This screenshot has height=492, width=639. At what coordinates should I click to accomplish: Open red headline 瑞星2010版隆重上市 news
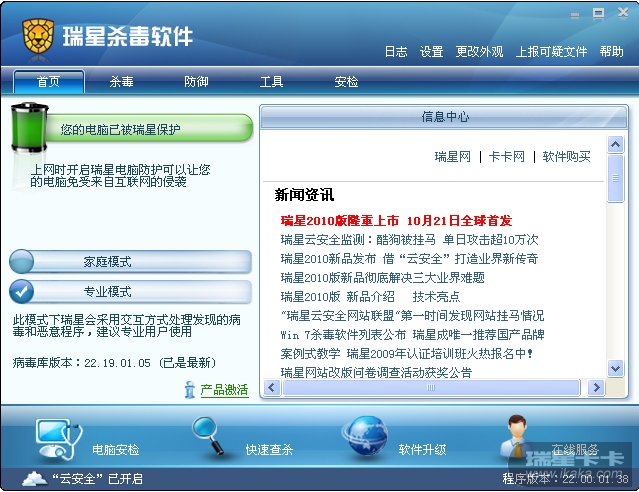click(396, 221)
